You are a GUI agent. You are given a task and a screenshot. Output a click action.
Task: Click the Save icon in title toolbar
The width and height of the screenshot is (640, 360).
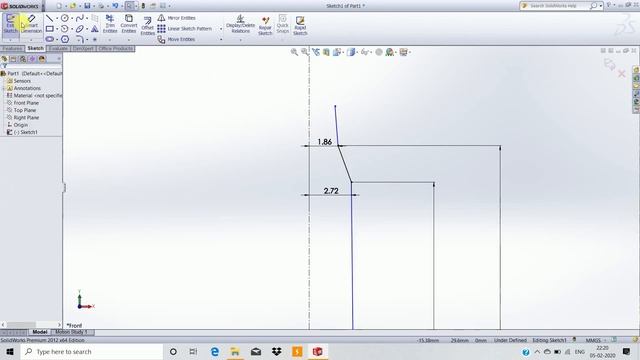87,6
